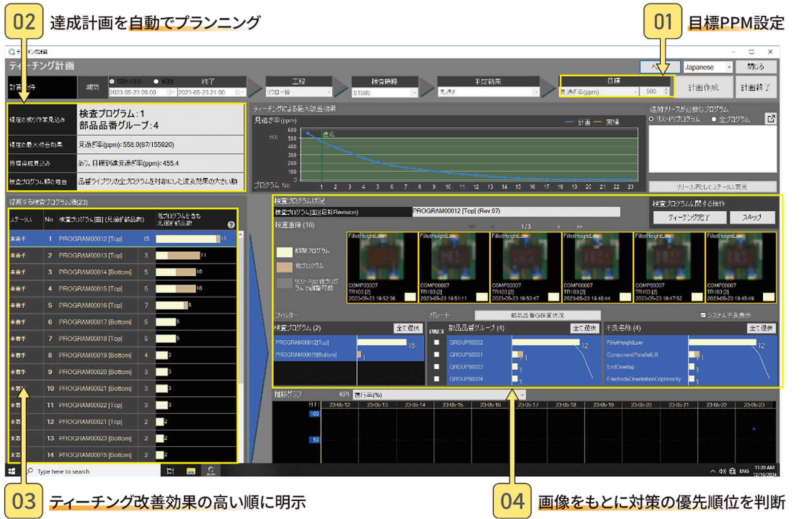812x519 pixels.
Task: Click the 計画作成 button
Action: pyautogui.click(x=703, y=87)
